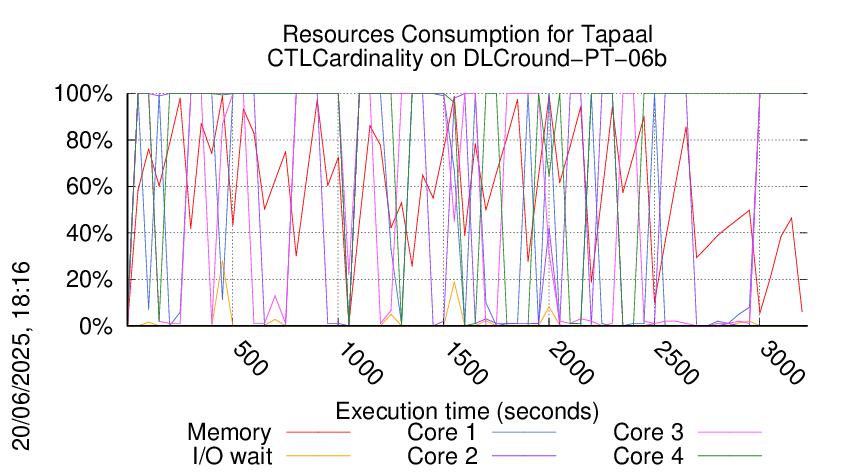
Task: Click the 'Execution time (seconds)' axis label
Action: pos(467,412)
